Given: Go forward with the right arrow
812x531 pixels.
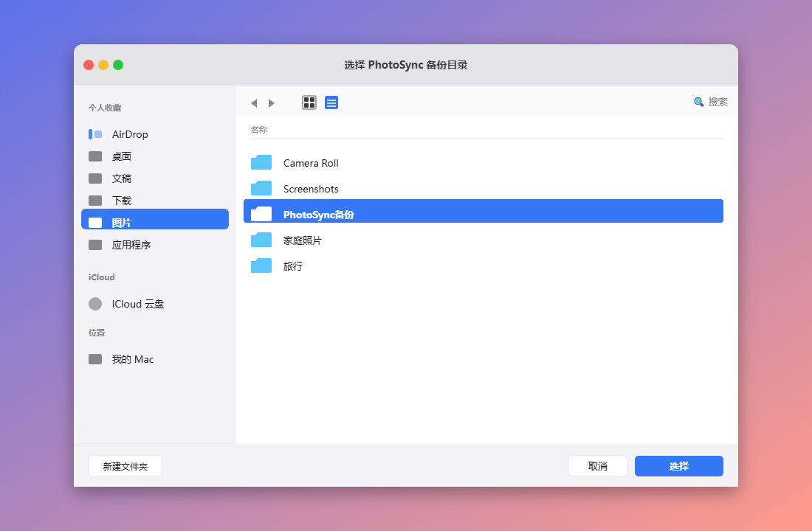Looking at the screenshot, I should 272,103.
